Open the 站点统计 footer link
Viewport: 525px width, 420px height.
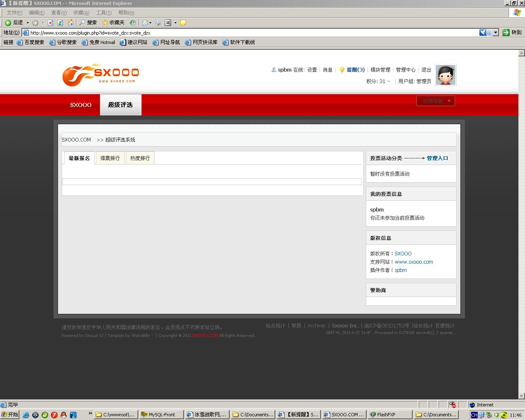click(275, 325)
